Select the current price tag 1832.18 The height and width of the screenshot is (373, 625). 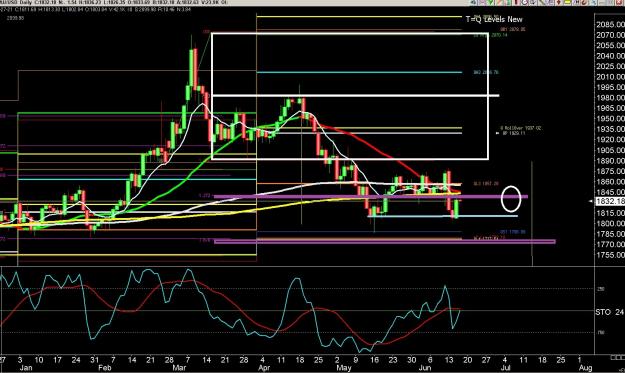(610, 202)
